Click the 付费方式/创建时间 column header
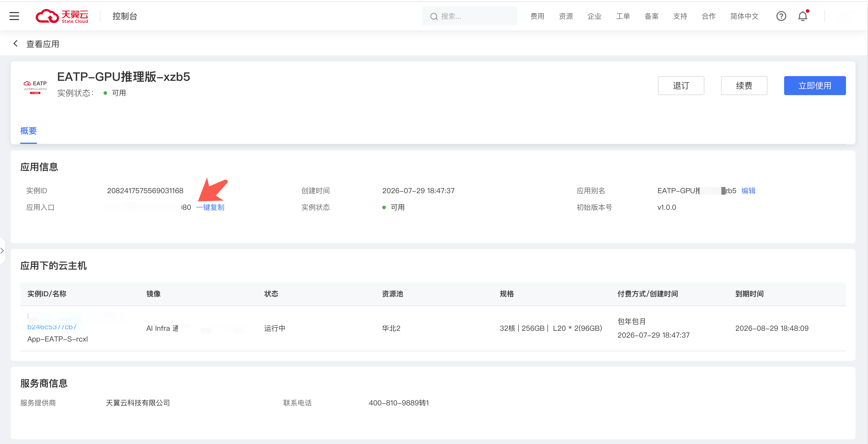The height and width of the screenshot is (444, 868). pyautogui.click(x=648, y=294)
